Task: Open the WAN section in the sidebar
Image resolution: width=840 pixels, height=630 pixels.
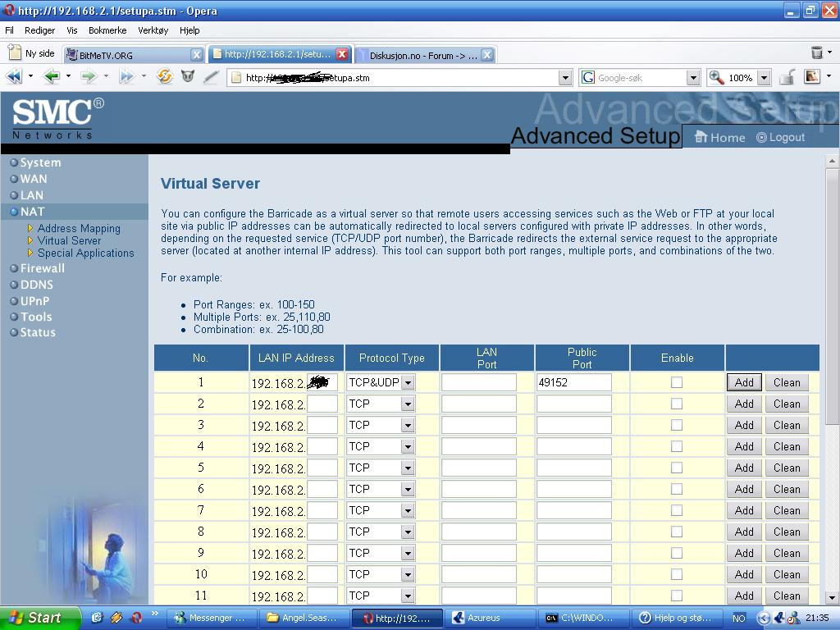Action: [x=33, y=179]
